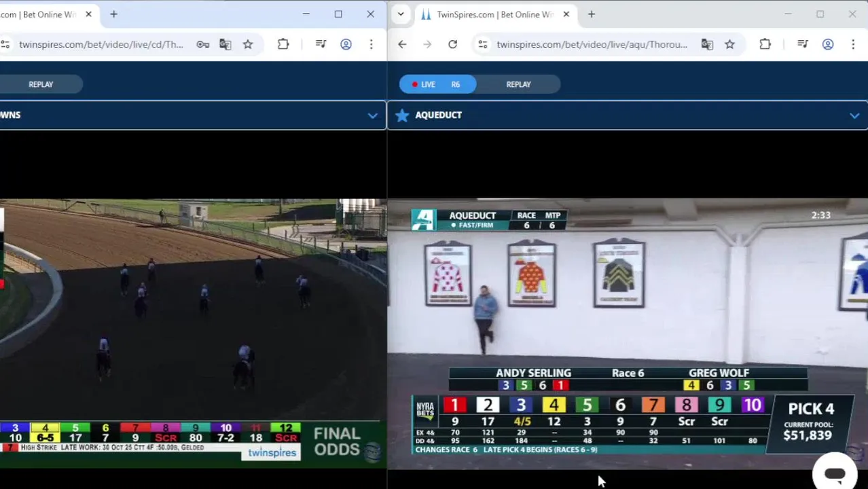
Task: Click the ANDY SERLING picks label
Action: click(x=533, y=373)
